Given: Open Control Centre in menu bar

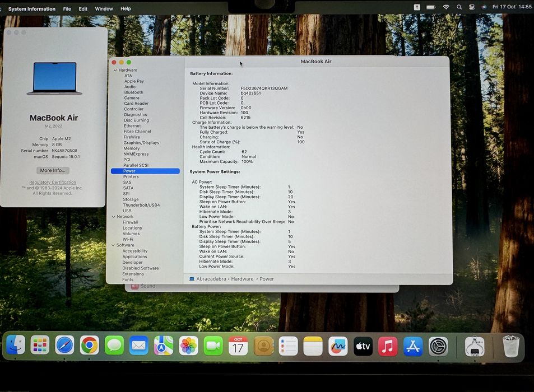Looking at the screenshot, I should pyautogui.click(x=472, y=7).
